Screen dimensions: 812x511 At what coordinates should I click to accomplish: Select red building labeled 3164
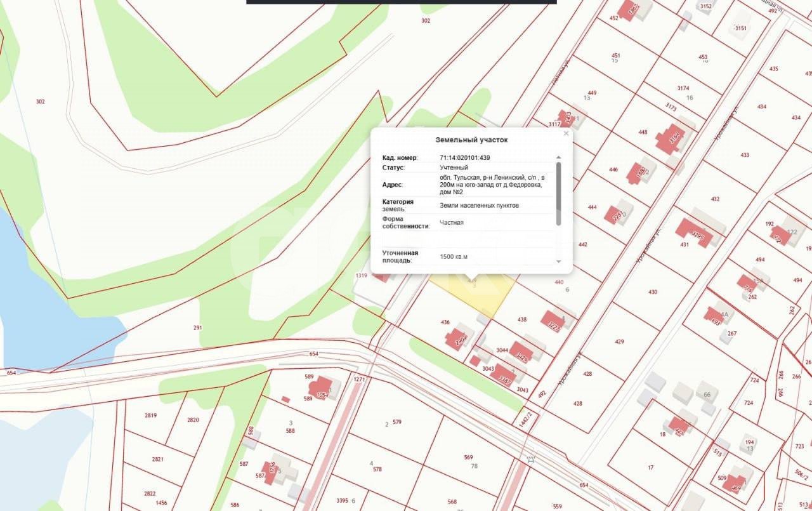click(671, 139)
